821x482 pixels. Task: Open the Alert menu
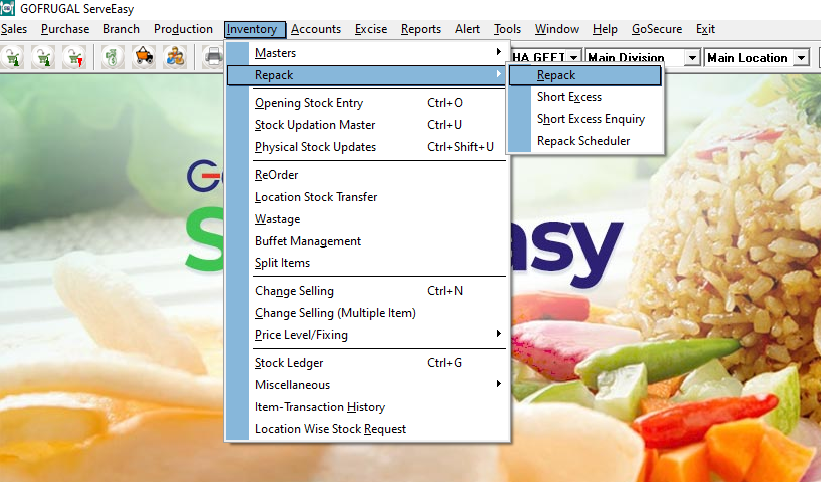(x=467, y=29)
